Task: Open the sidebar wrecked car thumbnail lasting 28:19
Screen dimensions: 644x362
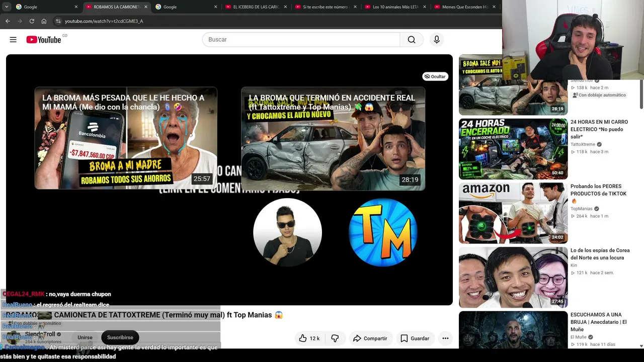Action: tap(513, 85)
